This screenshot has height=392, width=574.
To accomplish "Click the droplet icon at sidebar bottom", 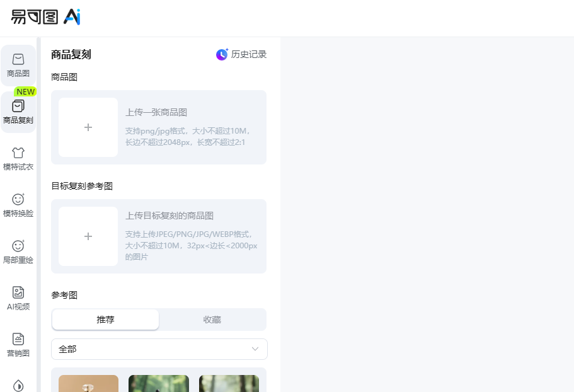I will tap(18, 385).
